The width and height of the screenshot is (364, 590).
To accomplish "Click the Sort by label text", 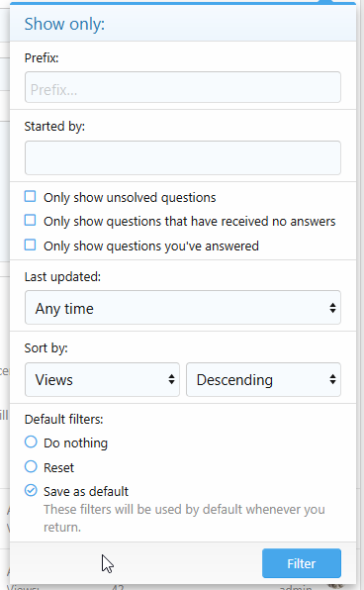I will coord(45,348).
